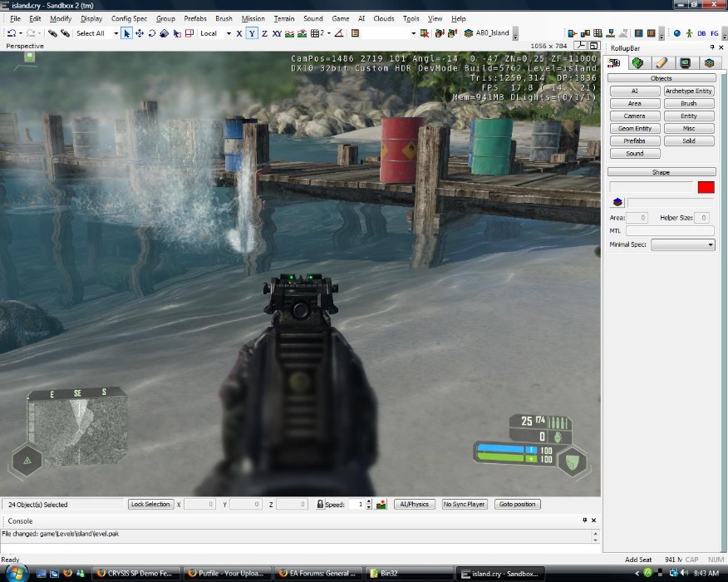Open the Terrain tab icon in RollupBar
The width and height of the screenshot is (728, 582).
point(638,62)
